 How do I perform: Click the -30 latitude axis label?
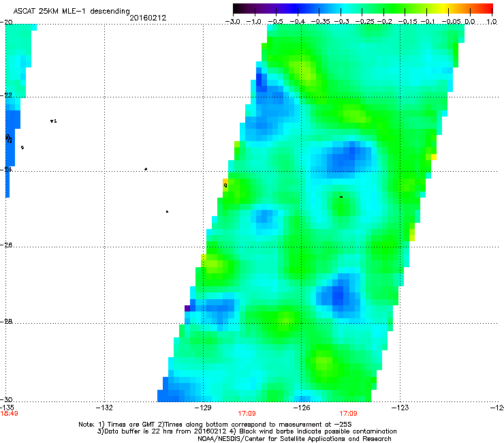[7, 399]
